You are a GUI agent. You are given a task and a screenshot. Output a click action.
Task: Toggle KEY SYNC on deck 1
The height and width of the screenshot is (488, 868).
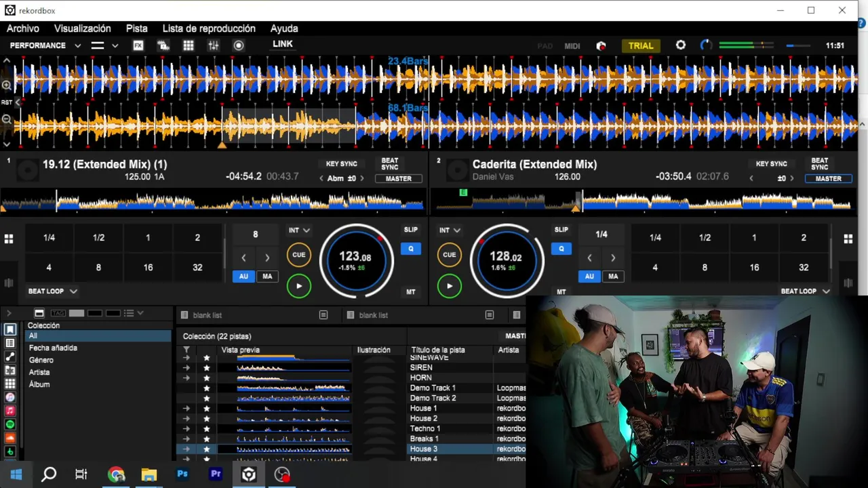(341, 164)
